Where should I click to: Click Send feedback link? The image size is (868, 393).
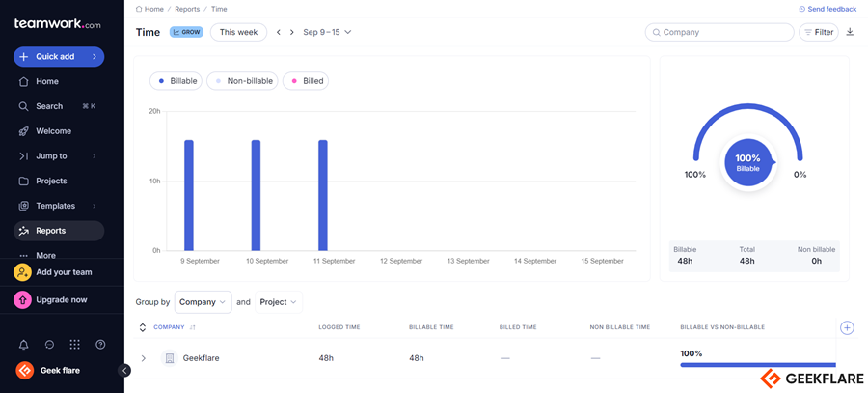click(827, 9)
